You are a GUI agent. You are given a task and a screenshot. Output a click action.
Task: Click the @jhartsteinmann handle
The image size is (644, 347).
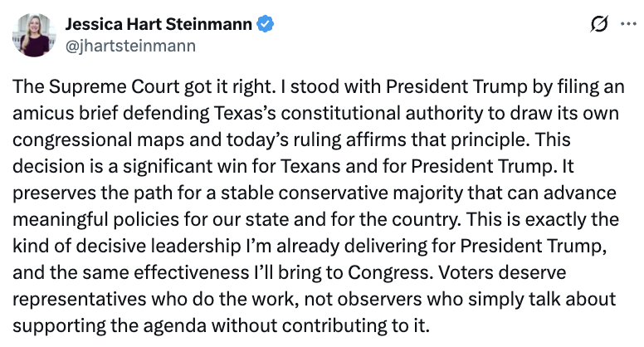pyautogui.click(x=131, y=46)
